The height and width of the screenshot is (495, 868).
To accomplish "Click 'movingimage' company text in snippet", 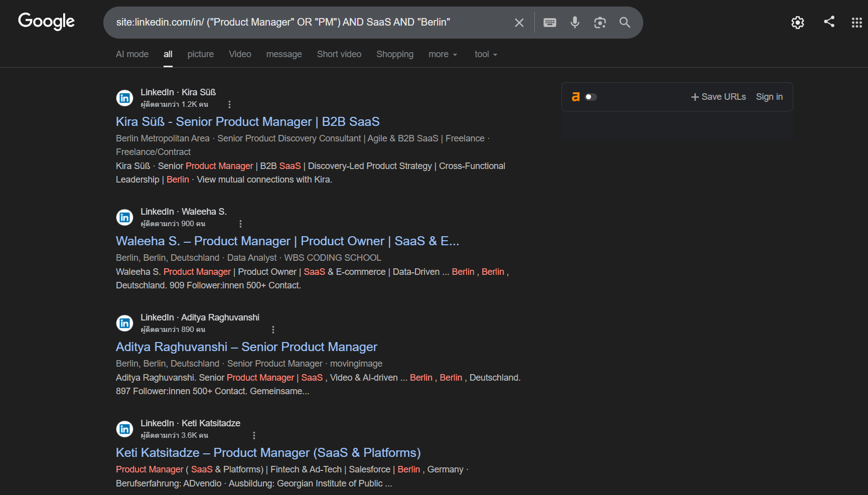I will click(x=356, y=364).
